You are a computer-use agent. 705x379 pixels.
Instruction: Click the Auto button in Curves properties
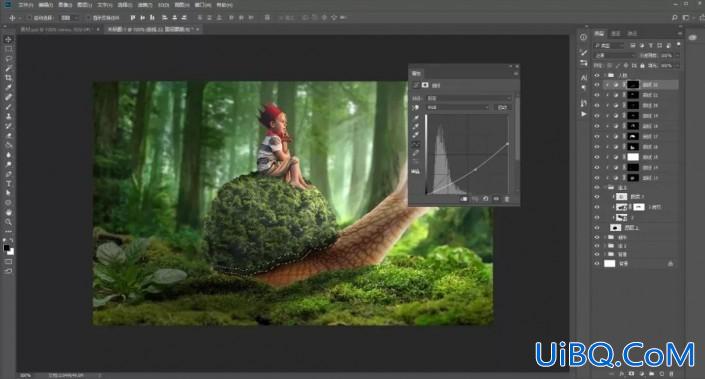(502, 107)
